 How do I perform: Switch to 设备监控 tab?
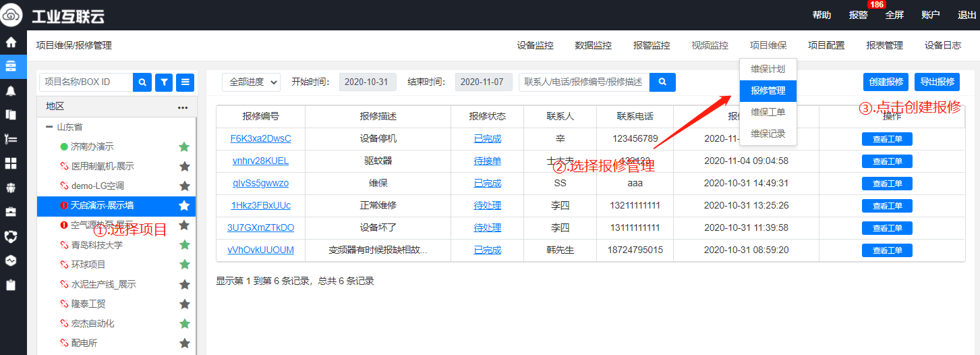click(536, 45)
